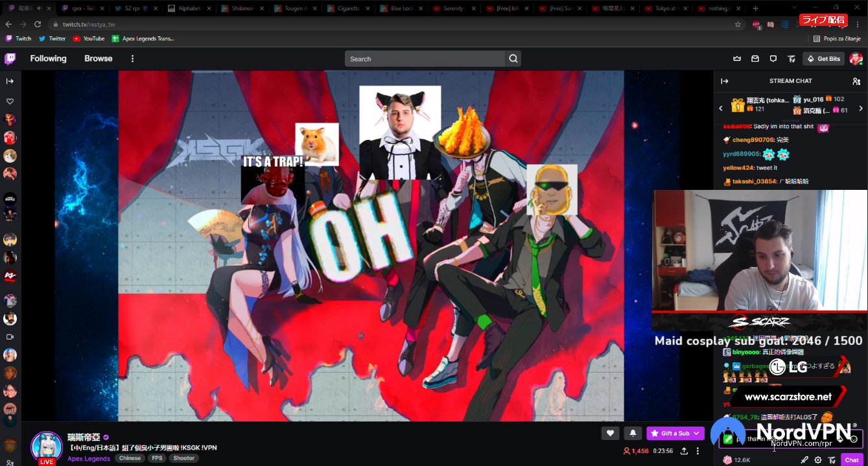Open the Browse page
This screenshot has width=868, height=466.
point(99,58)
